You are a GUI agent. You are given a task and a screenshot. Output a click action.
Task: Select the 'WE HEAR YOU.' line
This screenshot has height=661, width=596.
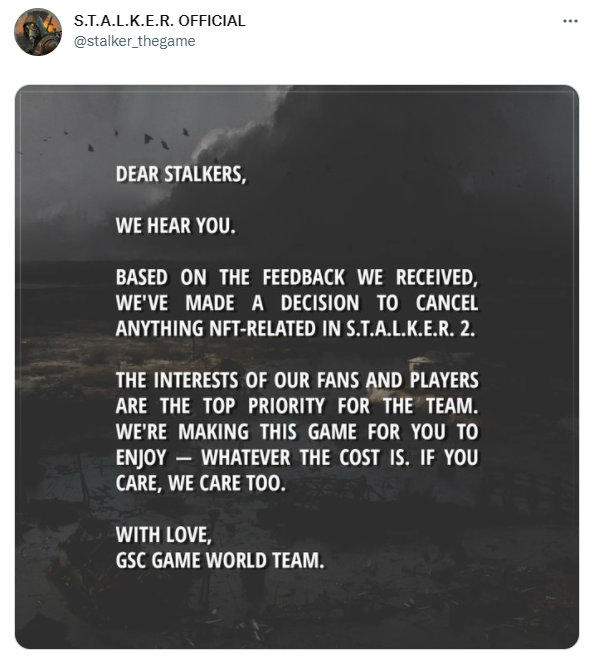[x=175, y=226]
